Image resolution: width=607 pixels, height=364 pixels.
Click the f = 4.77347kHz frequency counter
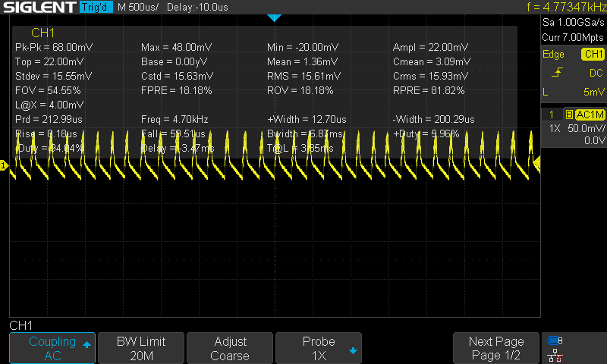coord(566,7)
